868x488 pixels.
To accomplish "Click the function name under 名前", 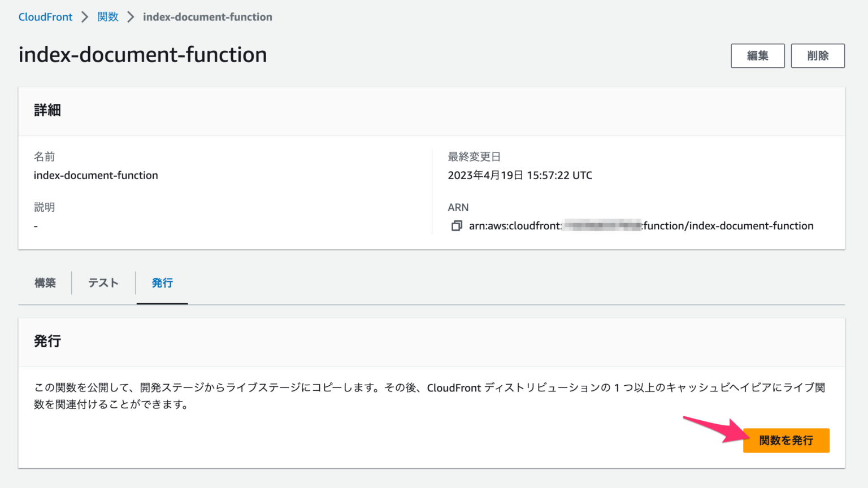I will [x=96, y=175].
